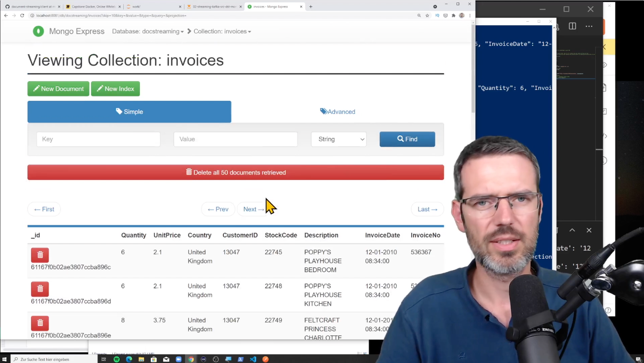Open Mail from the taskbar
This screenshot has width=644, height=363.
(166, 359)
